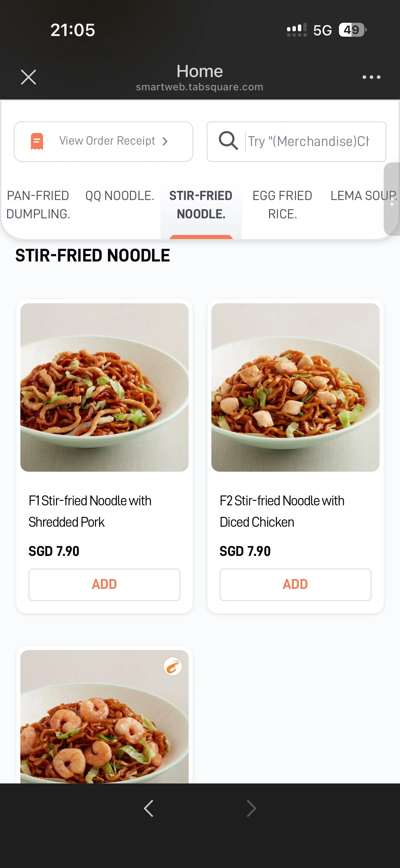Open the Egg Fried Rice tab
Screen dimensions: 400x868
coord(282,205)
